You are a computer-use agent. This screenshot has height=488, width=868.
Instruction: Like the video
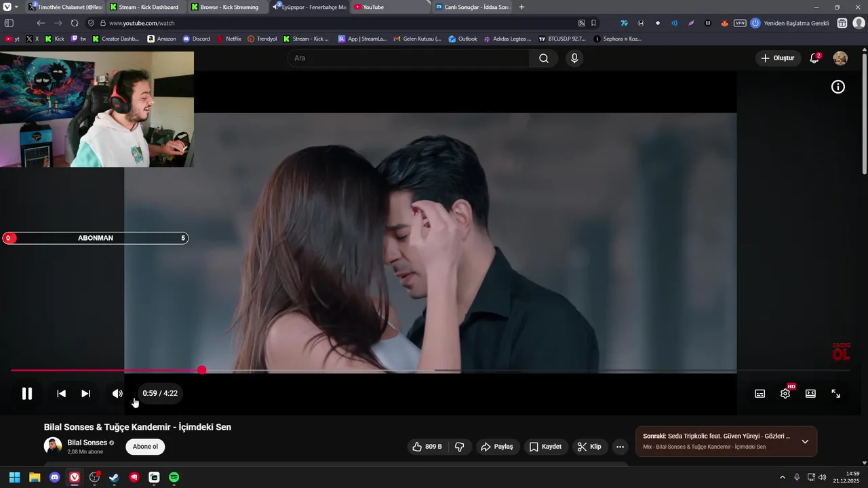point(427,447)
